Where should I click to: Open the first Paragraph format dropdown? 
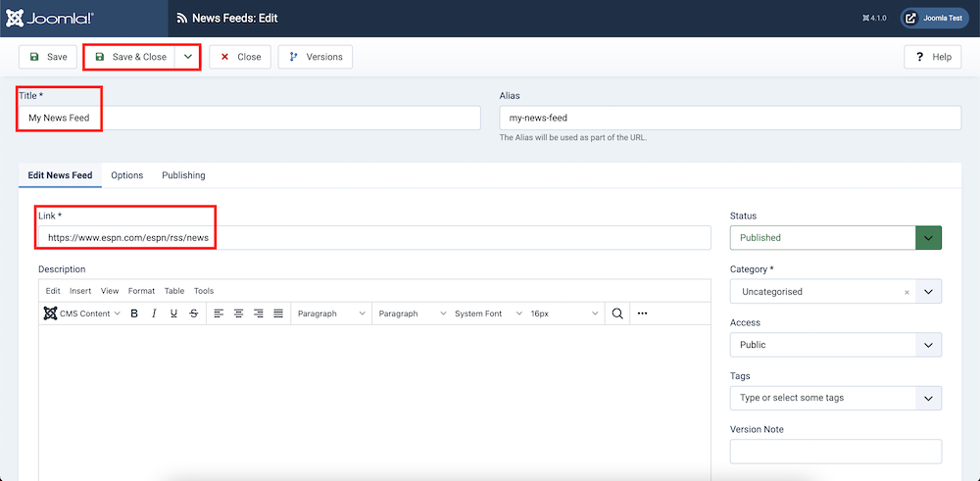[x=331, y=313]
